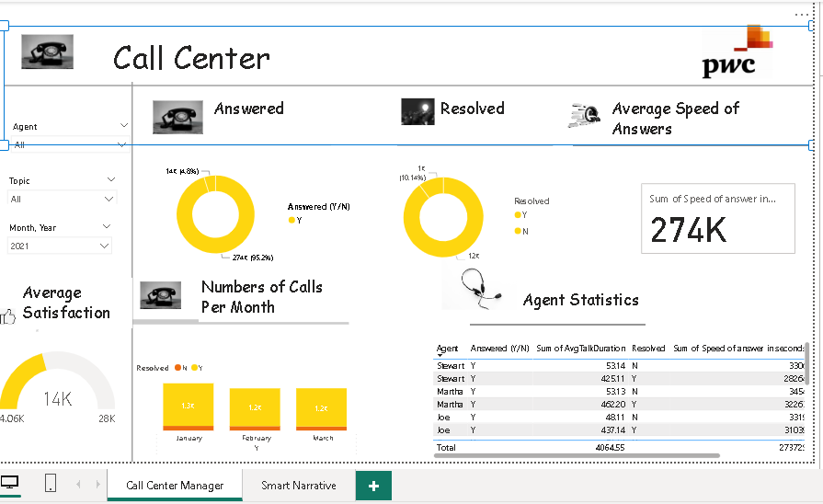The height and width of the screenshot is (504, 823).
Task: Click the 274K (95.2%) data label
Action: pos(253,258)
